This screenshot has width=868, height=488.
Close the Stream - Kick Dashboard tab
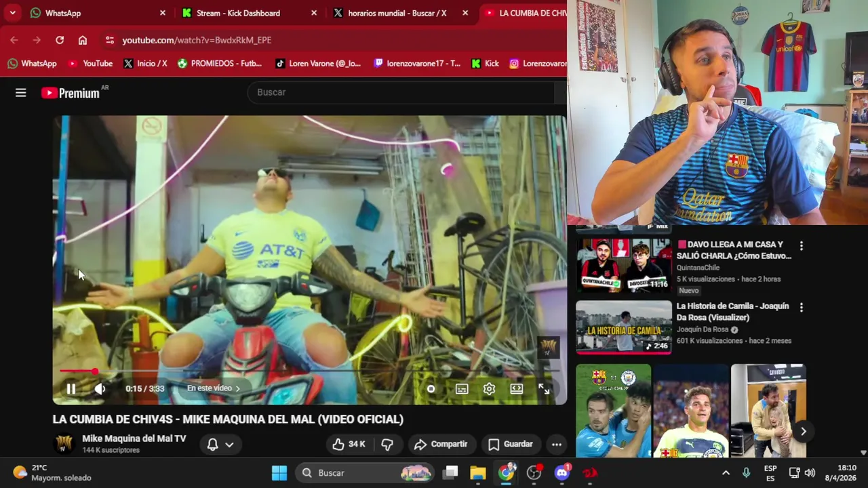pos(314,13)
